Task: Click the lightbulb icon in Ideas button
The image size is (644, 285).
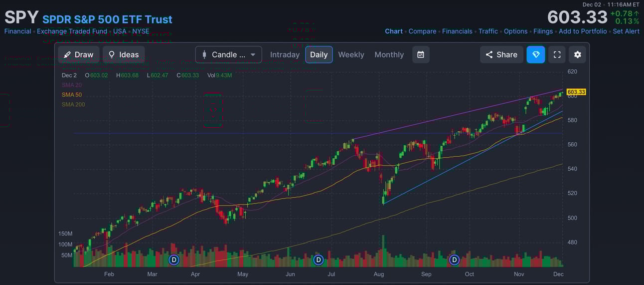Action: point(112,54)
